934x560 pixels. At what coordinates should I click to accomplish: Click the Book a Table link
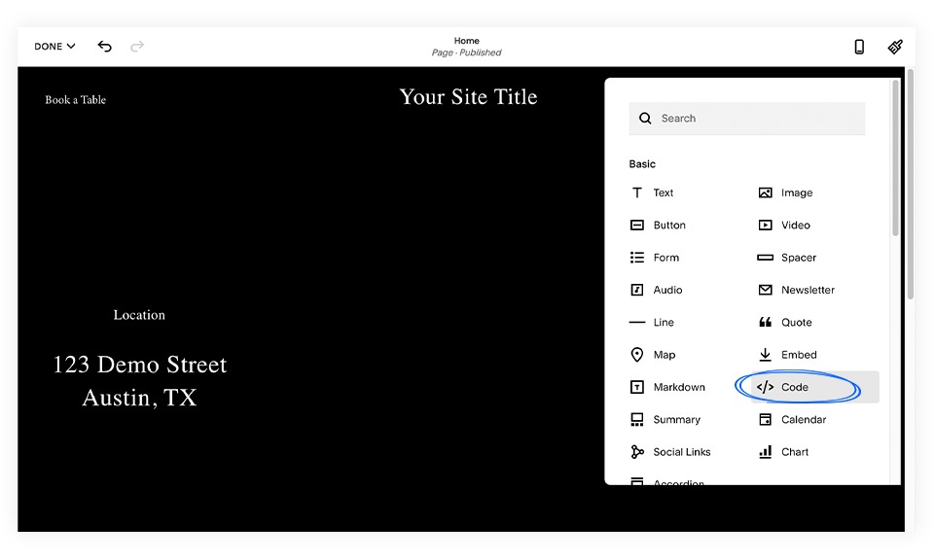(75, 99)
